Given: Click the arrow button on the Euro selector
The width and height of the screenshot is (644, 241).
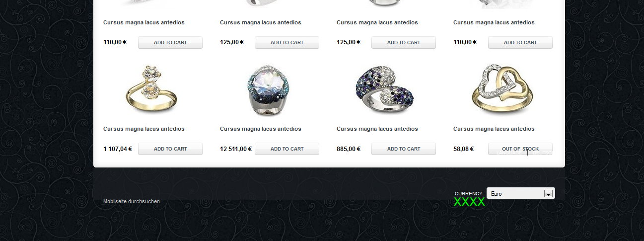Looking at the screenshot, I should tap(548, 194).
